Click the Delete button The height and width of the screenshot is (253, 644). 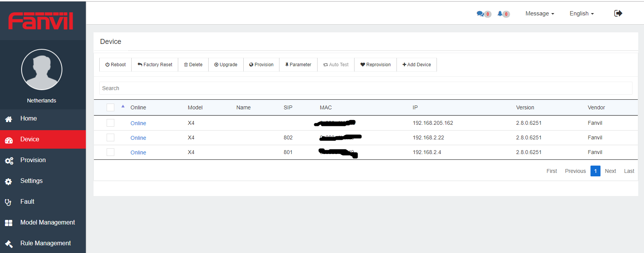(193, 65)
